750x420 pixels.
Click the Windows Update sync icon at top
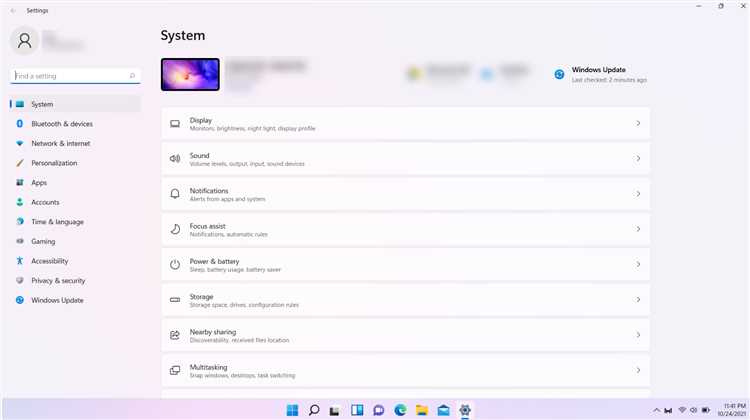coord(559,75)
